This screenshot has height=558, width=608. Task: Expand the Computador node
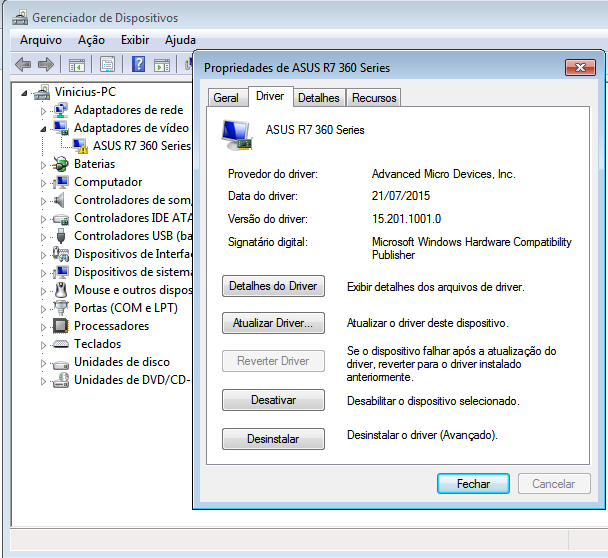(x=43, y=183)
